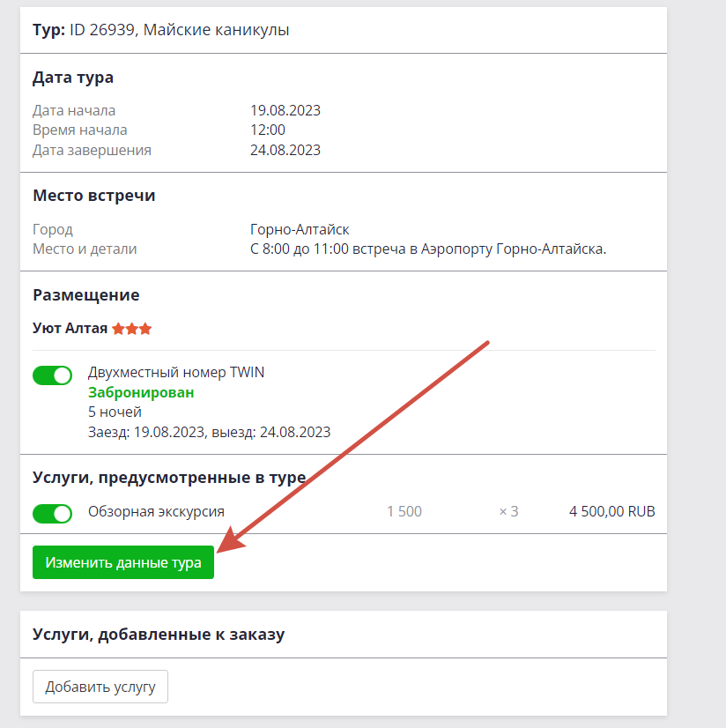Click the × 3 quantity multiplier
This screenshot has width=726, height=728.
pyautogui.click(x=508, y=512)
